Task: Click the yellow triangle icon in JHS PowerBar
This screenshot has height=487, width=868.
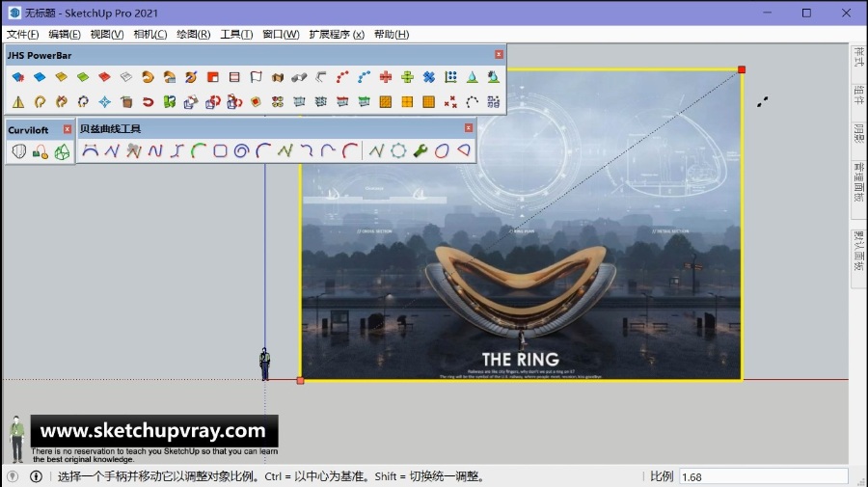Action: click(x=17, y=102)
